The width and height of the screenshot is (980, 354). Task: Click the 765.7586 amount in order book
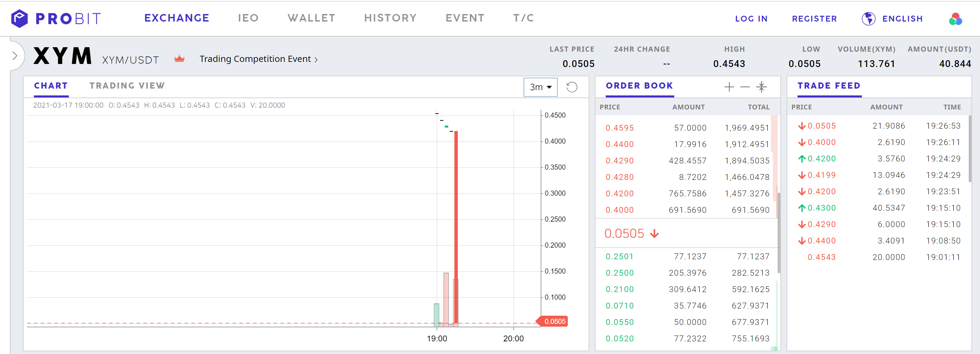[x=688, y=193]
